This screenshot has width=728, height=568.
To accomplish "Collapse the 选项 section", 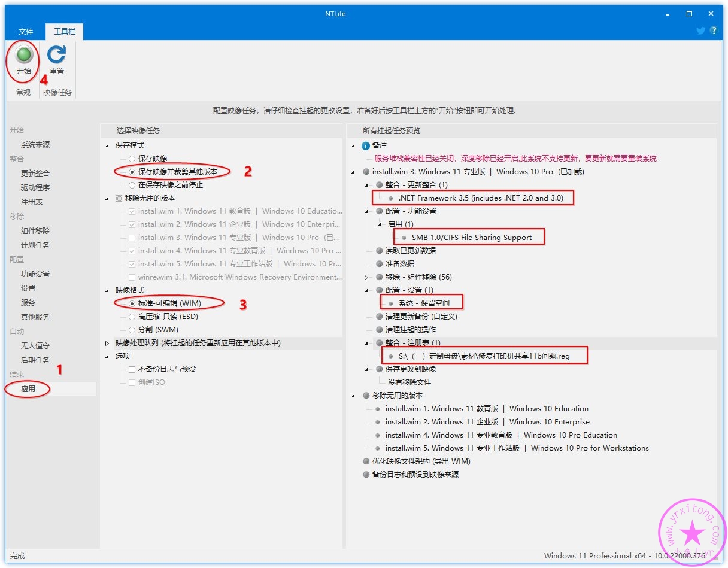I will 107,356.
